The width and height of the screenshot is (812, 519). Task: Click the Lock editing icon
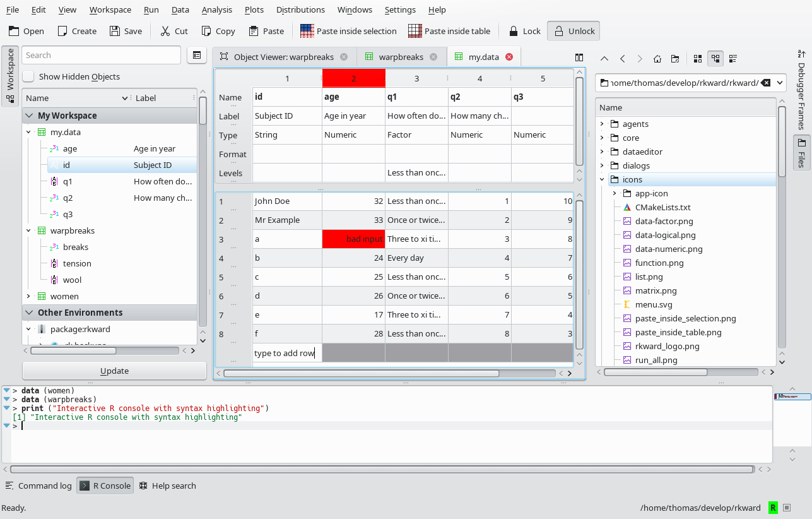tap(514, 31)
